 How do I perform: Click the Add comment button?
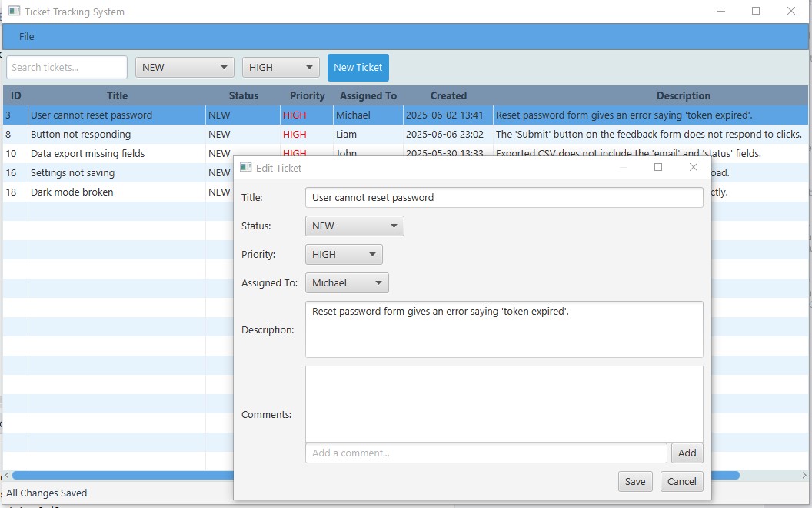pyautogui.click(x=687, y=453)
